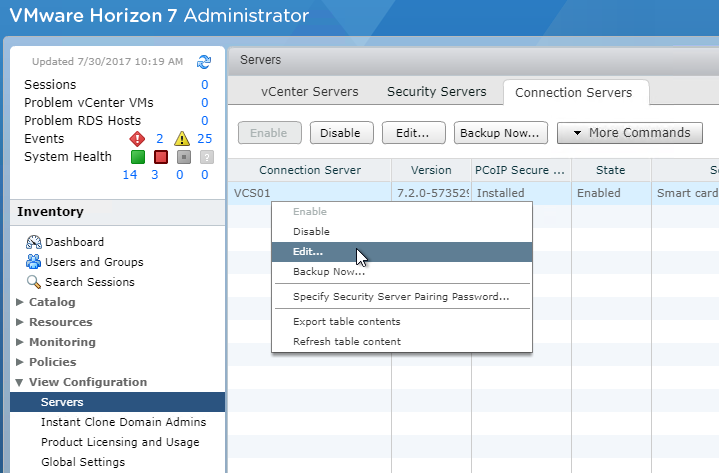Open Search Sessions in Inventory
This screenshot has height=473, width=719.
click(89, 282)
